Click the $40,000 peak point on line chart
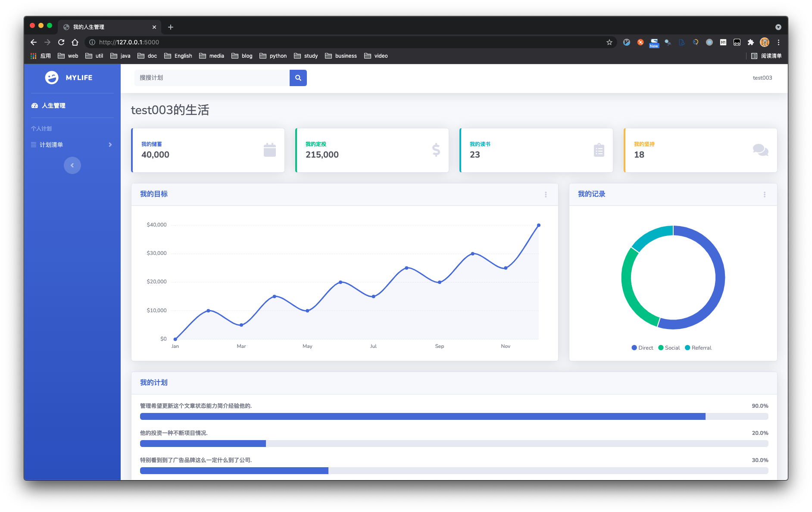The image size is (812, 512). pos(539,225)
